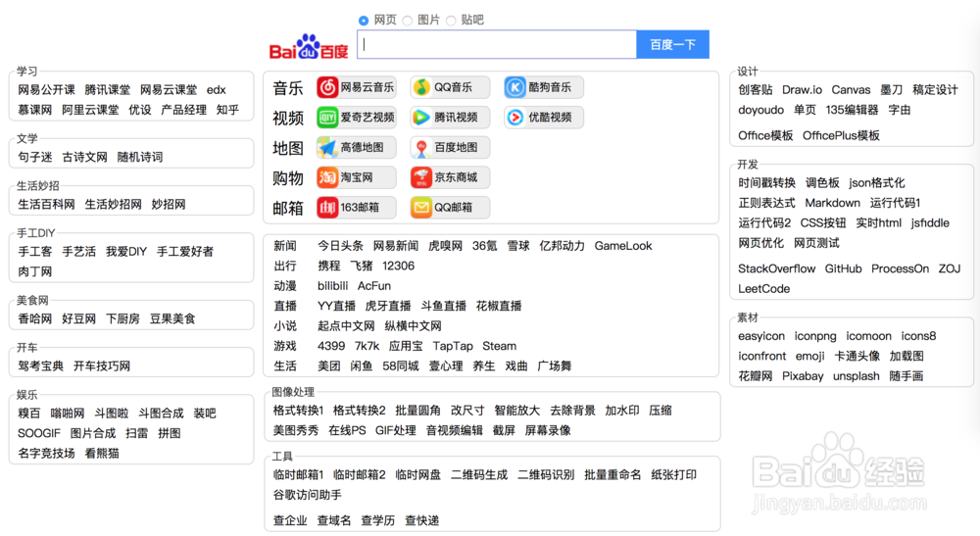Click the 百度一下 search button
Viewport: 980px width, 536px height.
672,44
